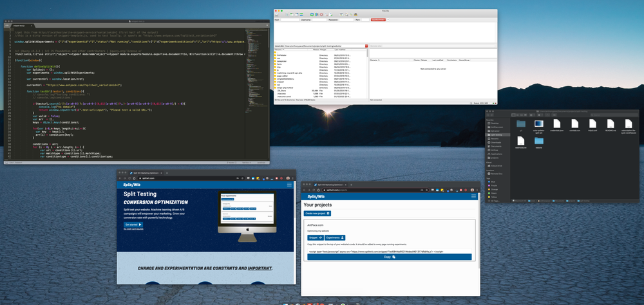Toggle FileZilla transfer queue view icon
This screenshot has height=305, width=644.
[301, 14]
